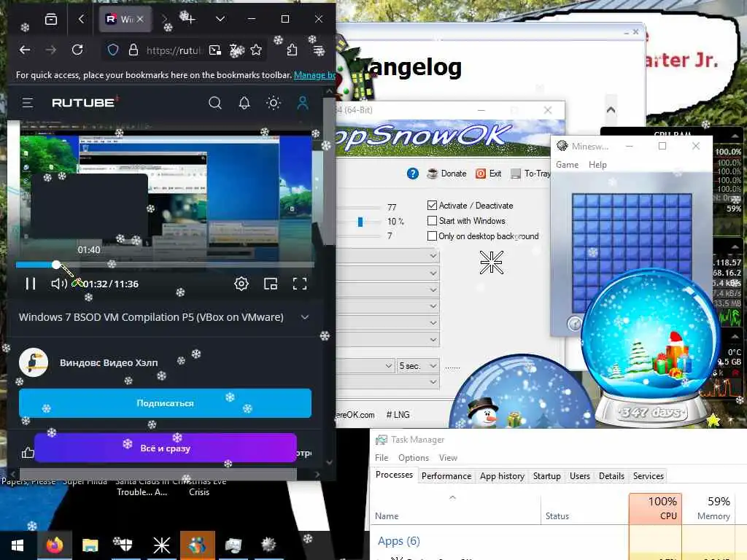The width and height of the screenshot is (747, 560).
Task: Click Exit in DesktopSnowOK
Action: pyautogui.click(x=488, y=174)
